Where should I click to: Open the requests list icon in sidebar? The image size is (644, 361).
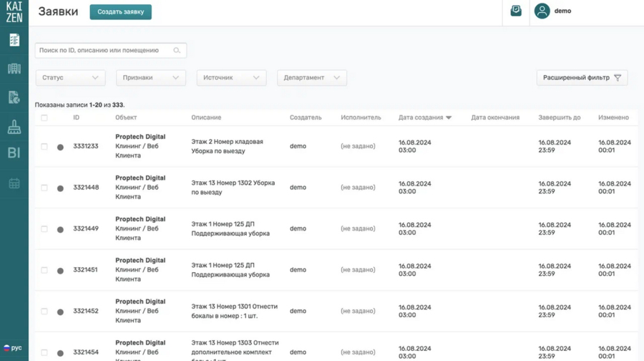coord(14,40)
